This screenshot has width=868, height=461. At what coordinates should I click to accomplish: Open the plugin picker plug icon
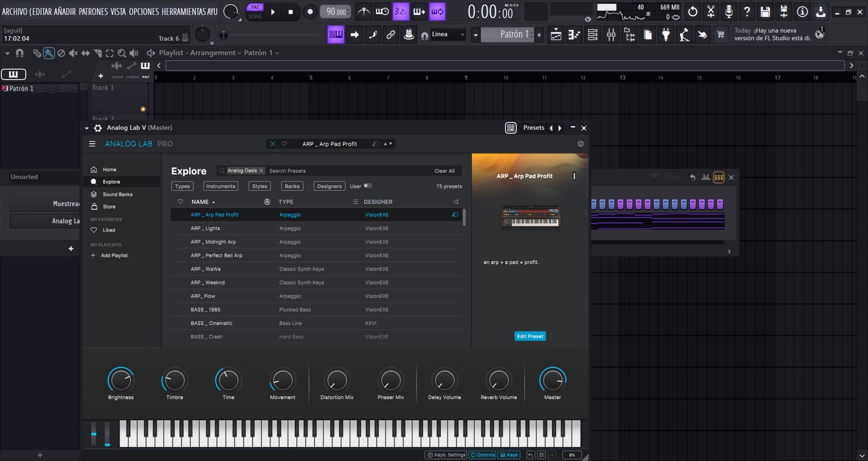tap(665, 35)
